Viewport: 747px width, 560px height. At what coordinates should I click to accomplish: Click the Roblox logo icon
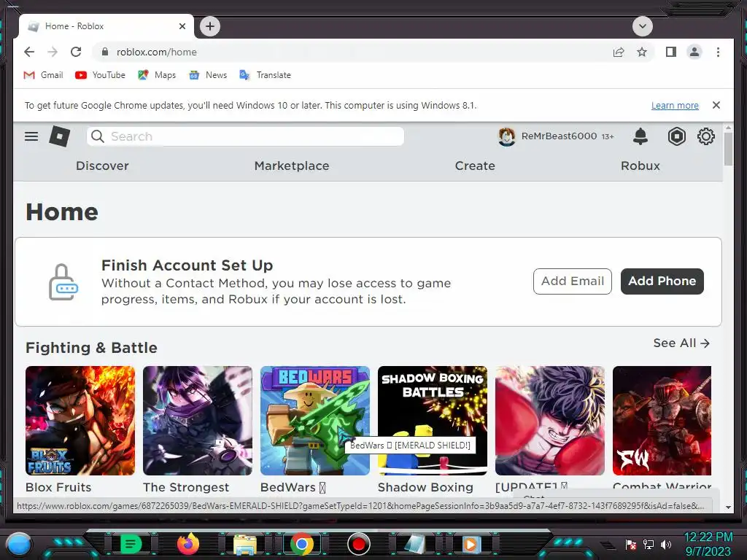pos(60,136)
